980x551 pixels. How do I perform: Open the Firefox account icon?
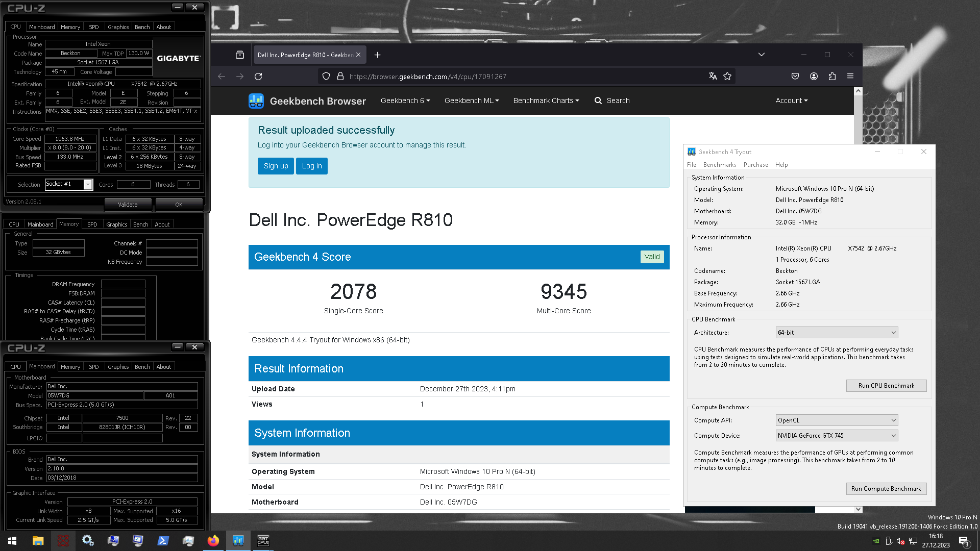814,77
